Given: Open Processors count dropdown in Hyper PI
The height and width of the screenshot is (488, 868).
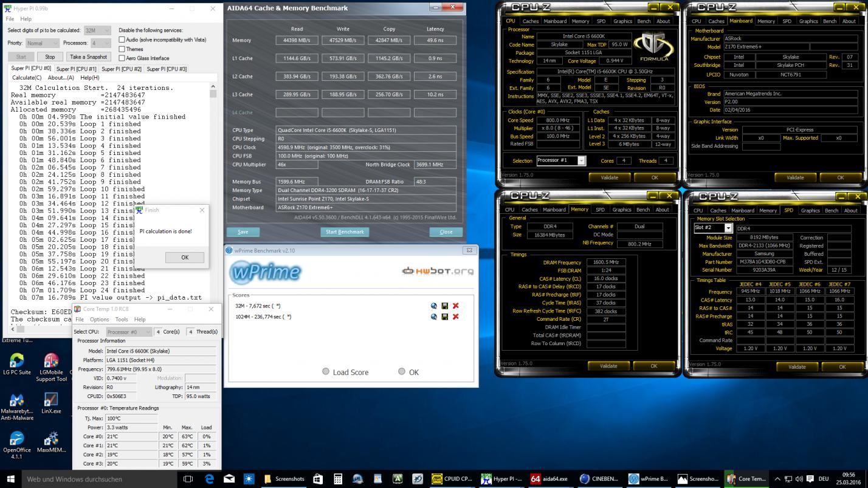Looking at the screenshot, I should pyautogui.click(x=100, y=43).
